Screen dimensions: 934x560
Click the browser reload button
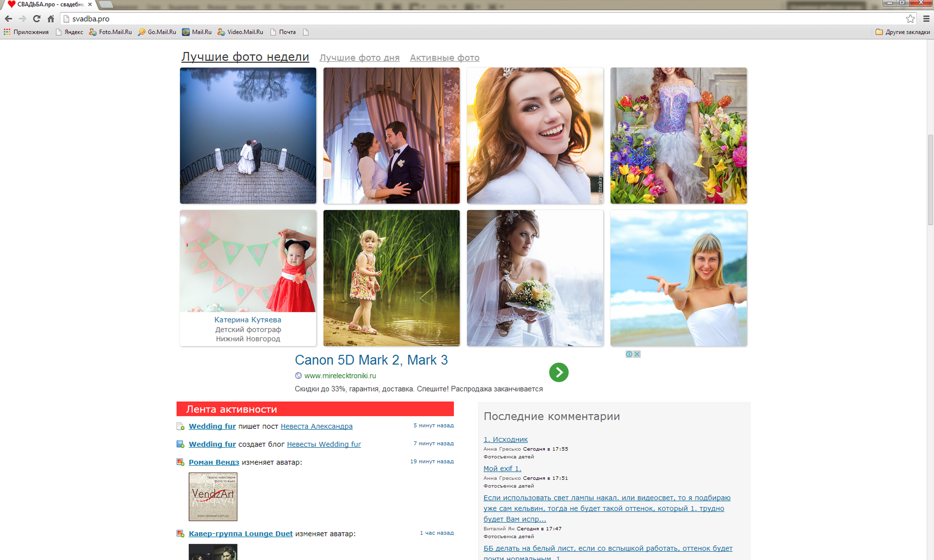[37, 18]
